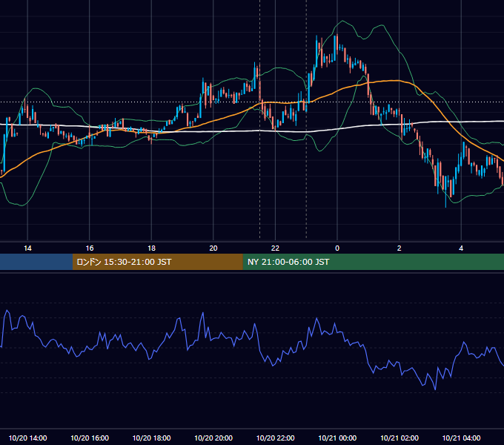Click the 0 hour label on time axis
The image size is (504, 445).
(x=337, y=248)
